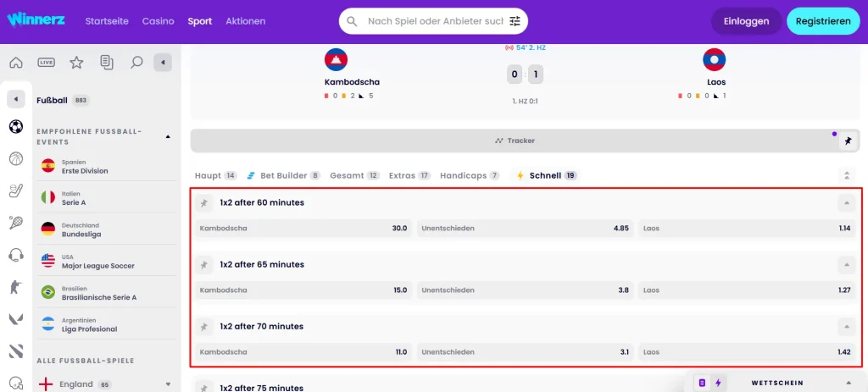Bet Unentschieden at 3.1 after 70 minutes
This screenshot has width=868, height=392.
click(x=525, y=351)
